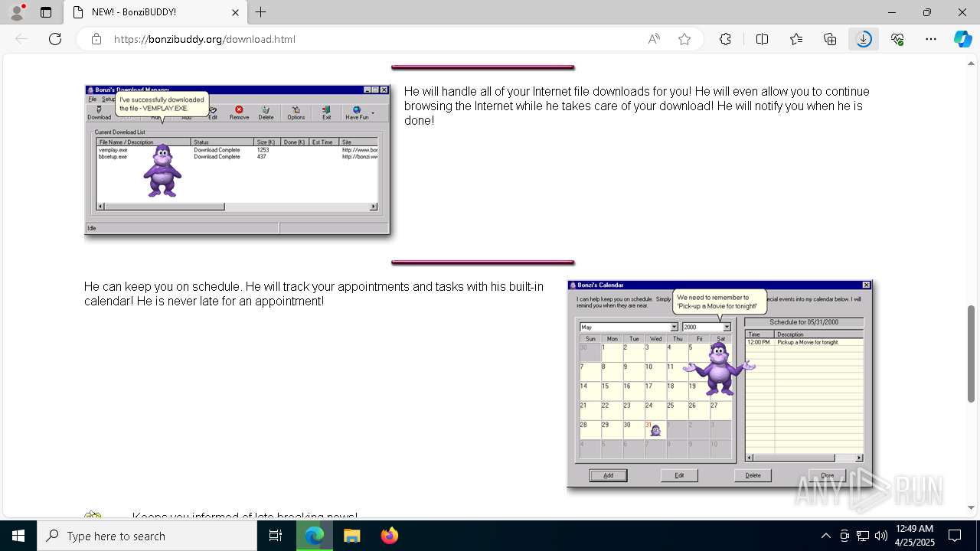Open the Downloads flyout
Screen dimensions: 980x551
coord(864,39)
